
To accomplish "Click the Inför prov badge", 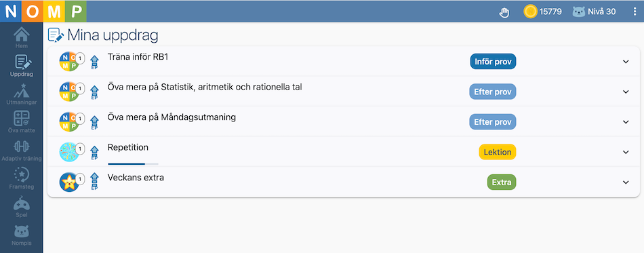I will (493, 62).
